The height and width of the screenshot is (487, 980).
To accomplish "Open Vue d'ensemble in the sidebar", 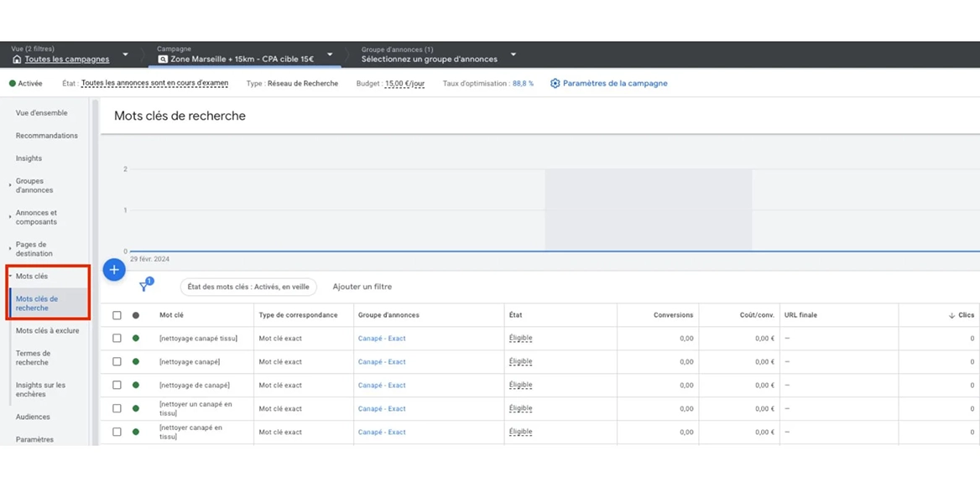I will click(42, 113).
